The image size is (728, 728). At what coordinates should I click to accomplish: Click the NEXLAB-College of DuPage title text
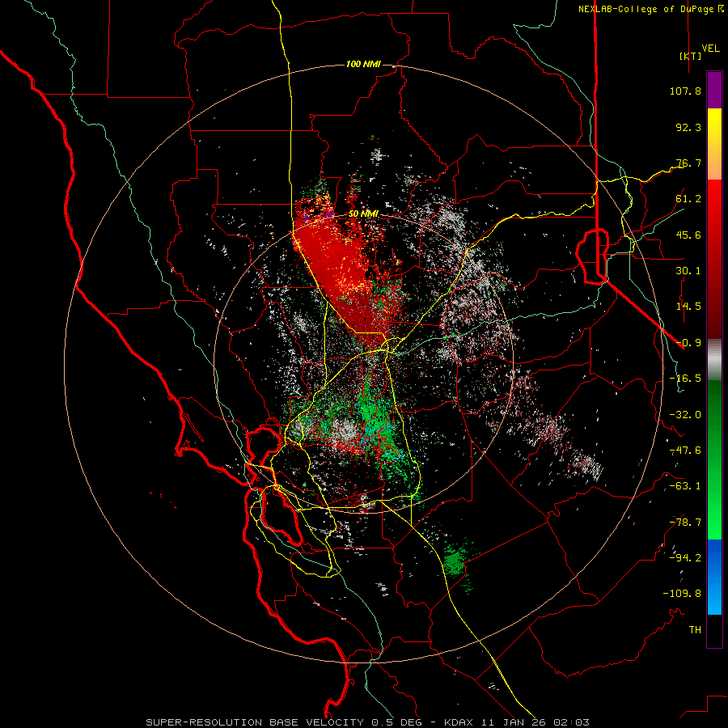click(x=650, y=9)
